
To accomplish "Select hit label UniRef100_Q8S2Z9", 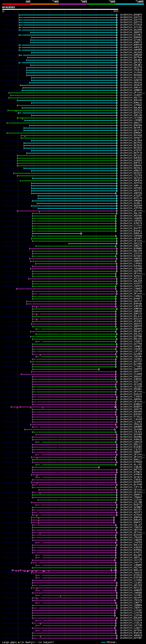I will coord(131,244).
